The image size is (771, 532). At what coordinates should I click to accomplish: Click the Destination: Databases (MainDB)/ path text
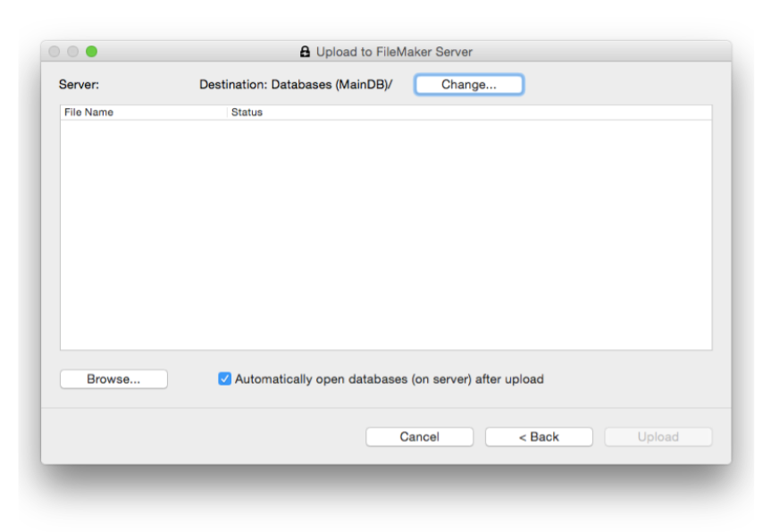[x=296, y=85]
